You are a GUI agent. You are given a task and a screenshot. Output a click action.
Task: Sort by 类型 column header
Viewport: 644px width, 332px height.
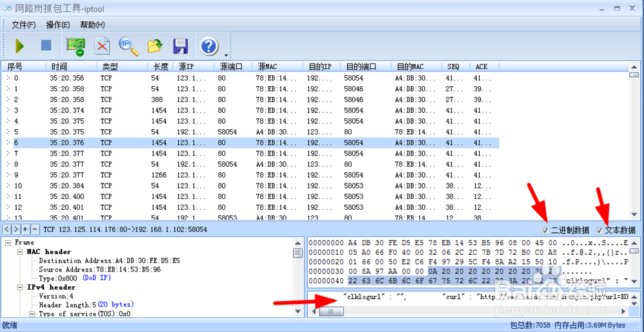(x=122, y=66)
